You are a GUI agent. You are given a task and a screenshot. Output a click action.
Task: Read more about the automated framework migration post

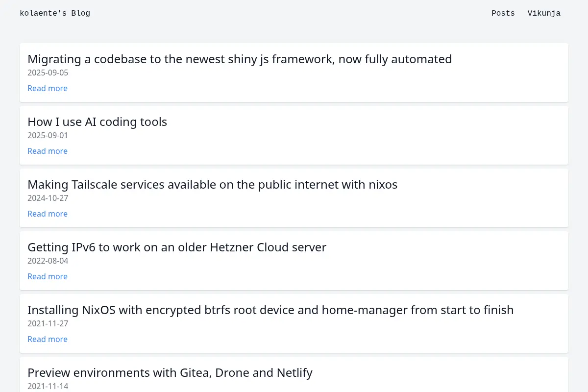pos(48,88)
